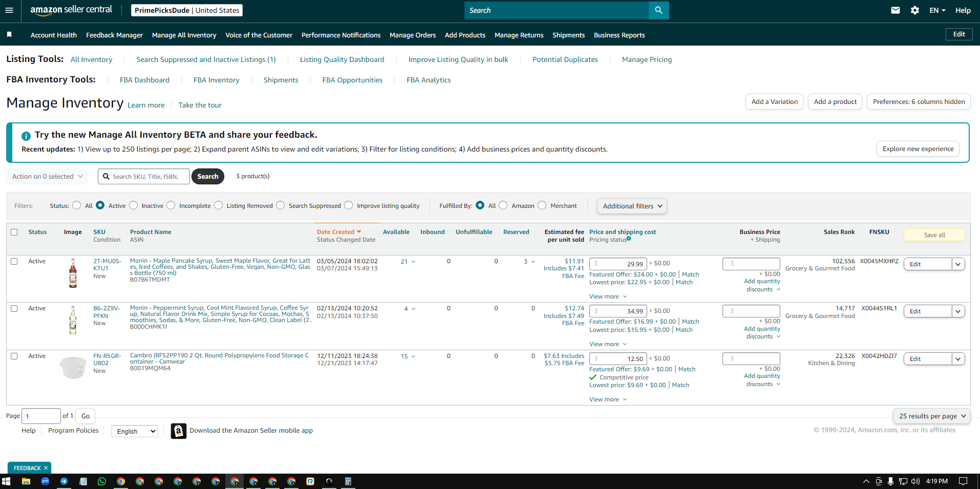Open the Edit dropdown arrow for Maple Syrup row
Image resolution: width=980 pixels, height=489 pixels.
(x=958, y=264)
